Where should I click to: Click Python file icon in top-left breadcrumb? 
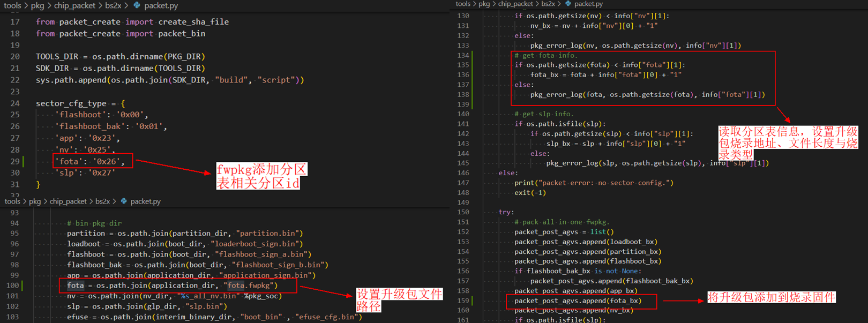coord(137,5)
